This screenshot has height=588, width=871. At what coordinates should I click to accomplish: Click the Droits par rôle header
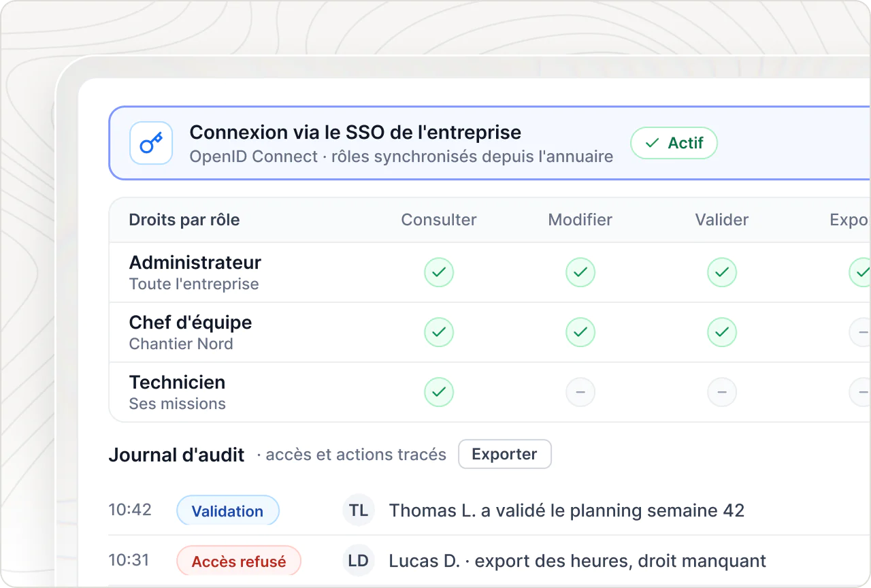tap(184, 220)
